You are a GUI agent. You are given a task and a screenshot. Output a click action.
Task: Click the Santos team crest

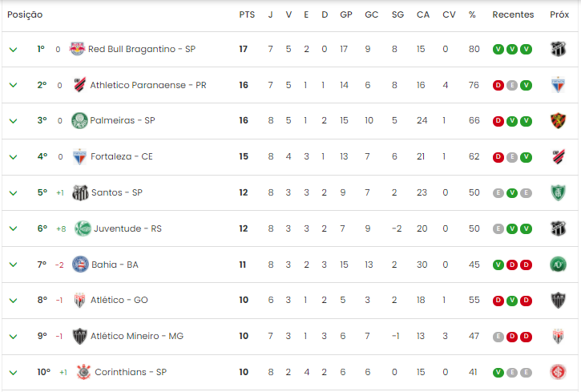(x=80, y=192)
